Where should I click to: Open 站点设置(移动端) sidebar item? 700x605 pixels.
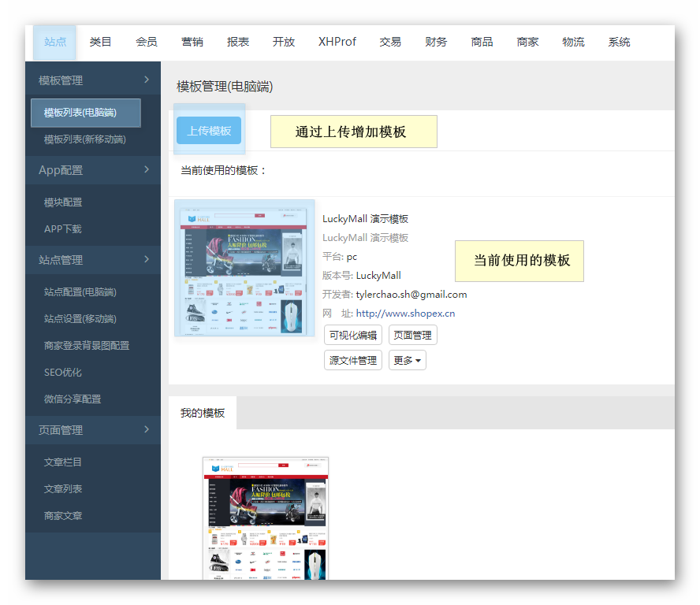[80, 319]
